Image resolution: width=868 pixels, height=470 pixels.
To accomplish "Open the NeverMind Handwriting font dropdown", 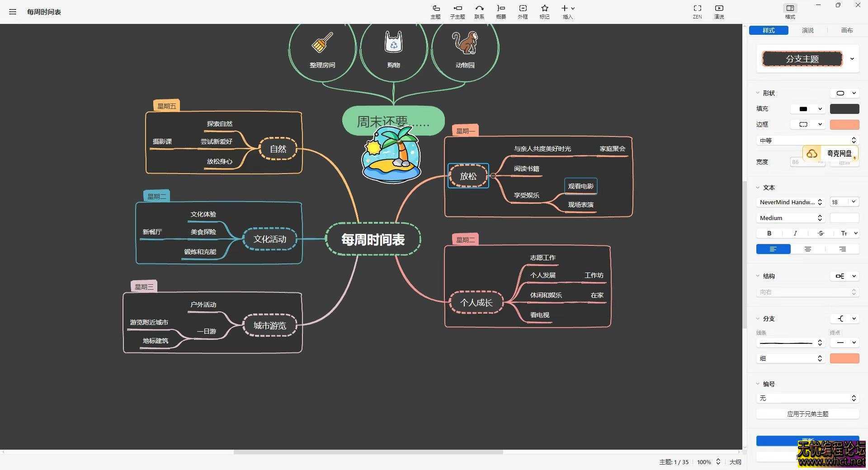I will (790, 202).
